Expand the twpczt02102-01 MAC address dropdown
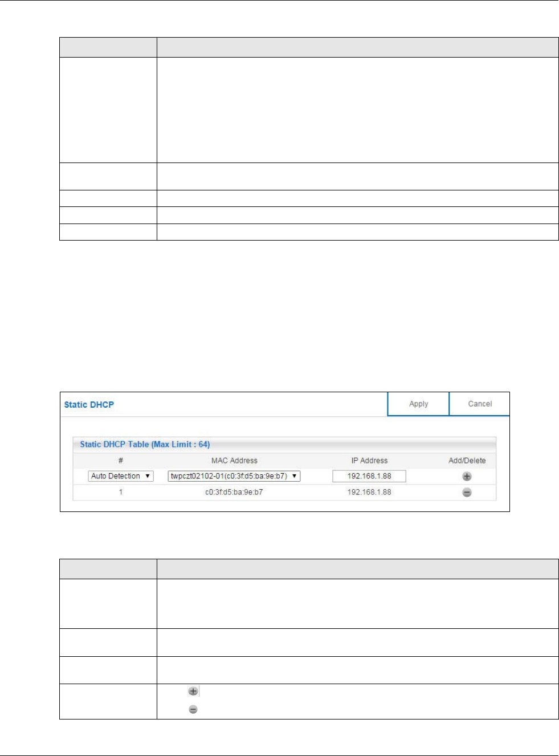The image size is (559, 756). pos(234,476)
